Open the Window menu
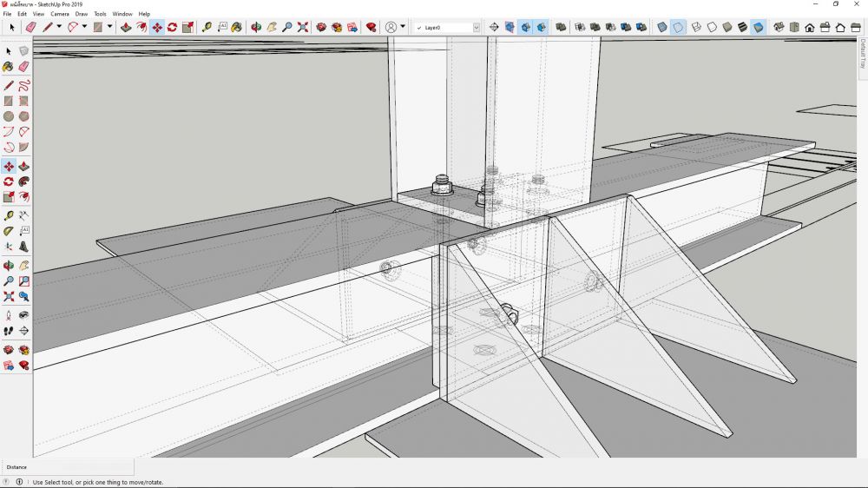The width and height of the screenshot is (868, 488). coord(122,14)
